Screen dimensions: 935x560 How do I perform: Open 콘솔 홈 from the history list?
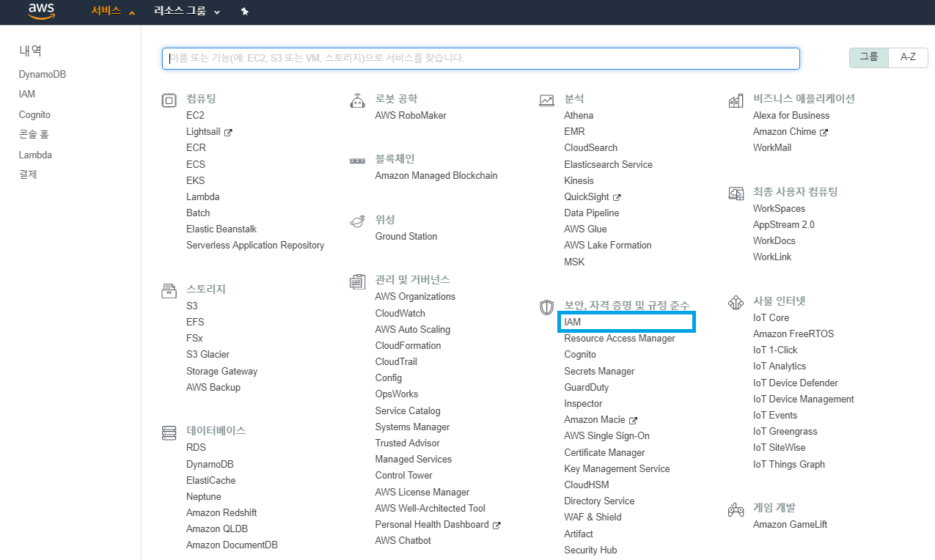click(x=34, y=135)
